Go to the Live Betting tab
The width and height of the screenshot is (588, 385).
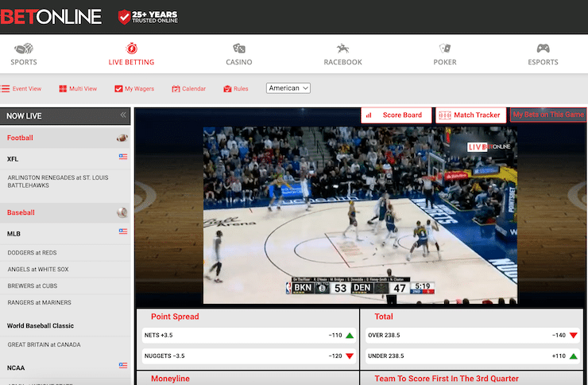[131, 54]
